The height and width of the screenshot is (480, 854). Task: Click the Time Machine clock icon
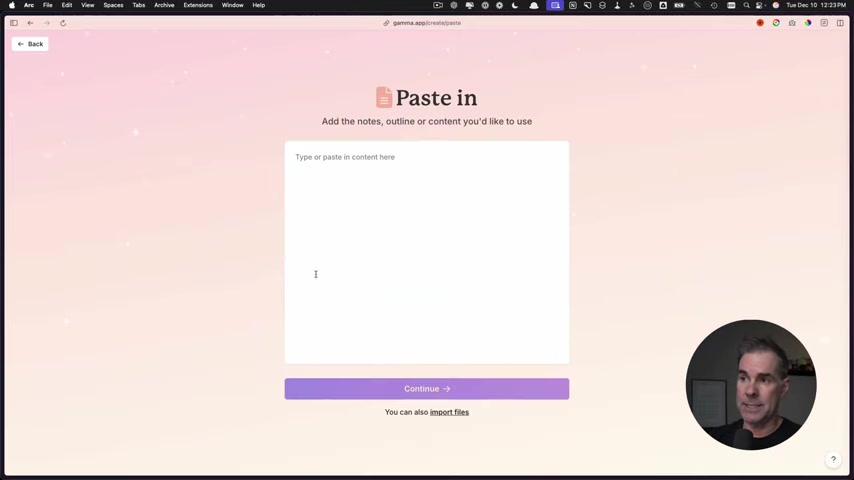point(714,5)
